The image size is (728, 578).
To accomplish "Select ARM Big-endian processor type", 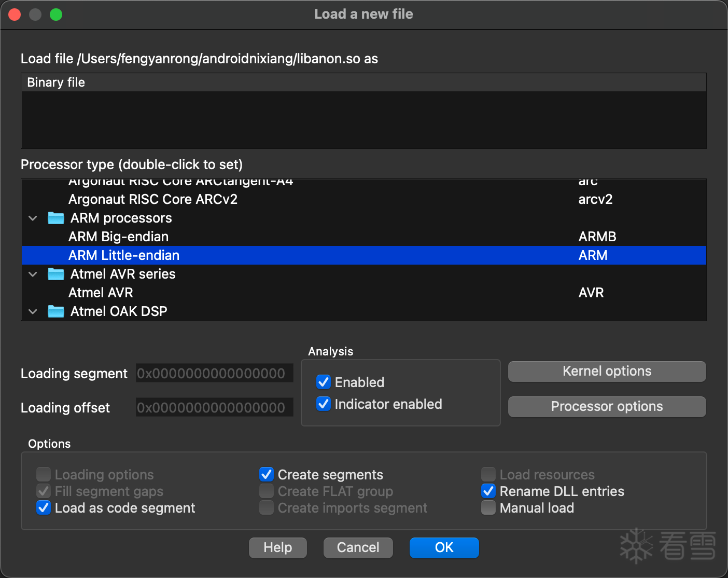I will [119, 237].
